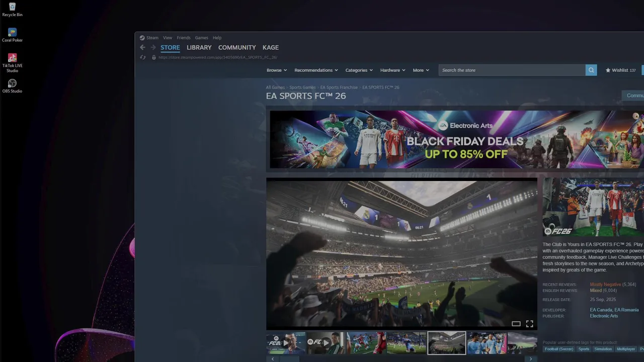The width and height of the screenshot is (644, 362).
Task: Open the Community Hub button
Action: 633,96
